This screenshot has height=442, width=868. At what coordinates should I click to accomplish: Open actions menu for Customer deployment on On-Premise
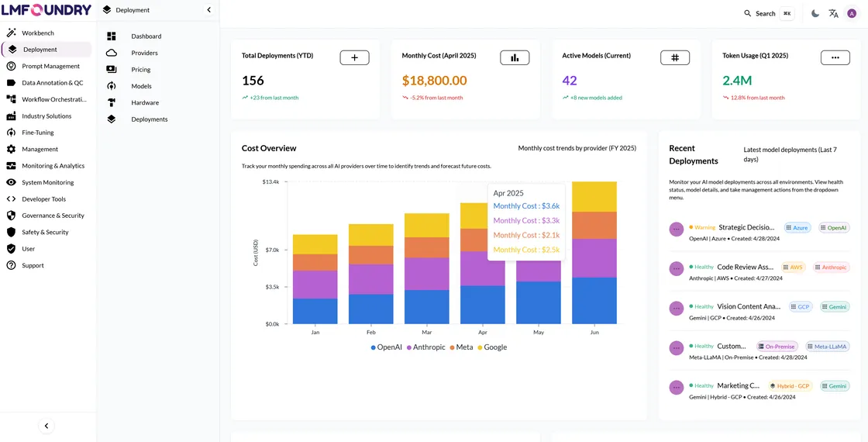pyautogui.click(x=677, y=348)
